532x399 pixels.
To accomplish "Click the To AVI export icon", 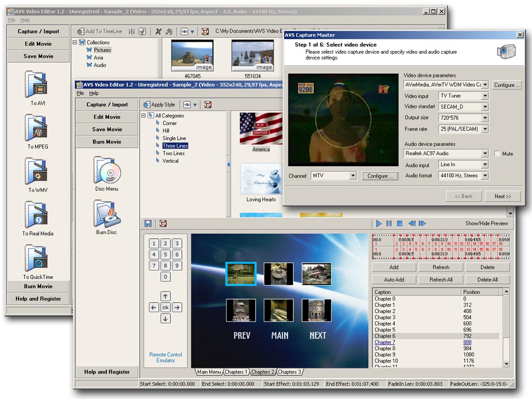I will point(37,85).
